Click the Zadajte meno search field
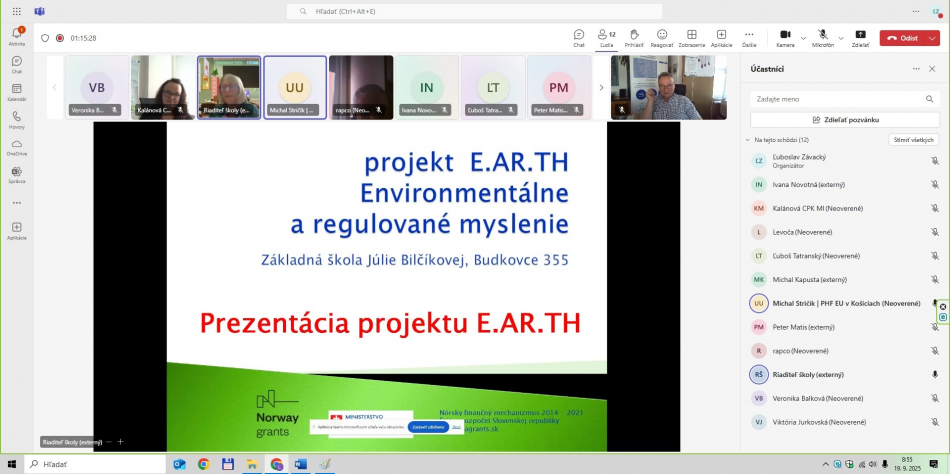 pyautogui.click(x=845, y=99)
